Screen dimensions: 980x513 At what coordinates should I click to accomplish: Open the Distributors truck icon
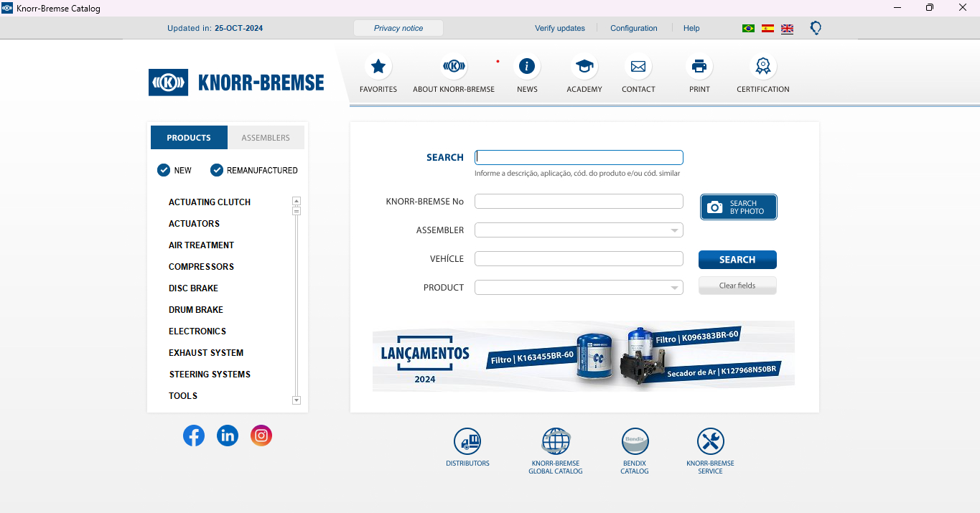coord(467,441)
